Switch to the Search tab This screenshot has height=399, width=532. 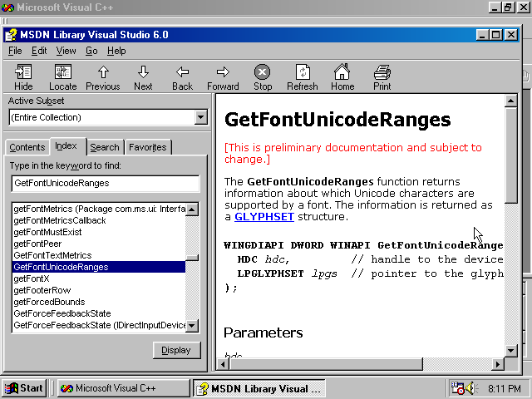[105, 147]
